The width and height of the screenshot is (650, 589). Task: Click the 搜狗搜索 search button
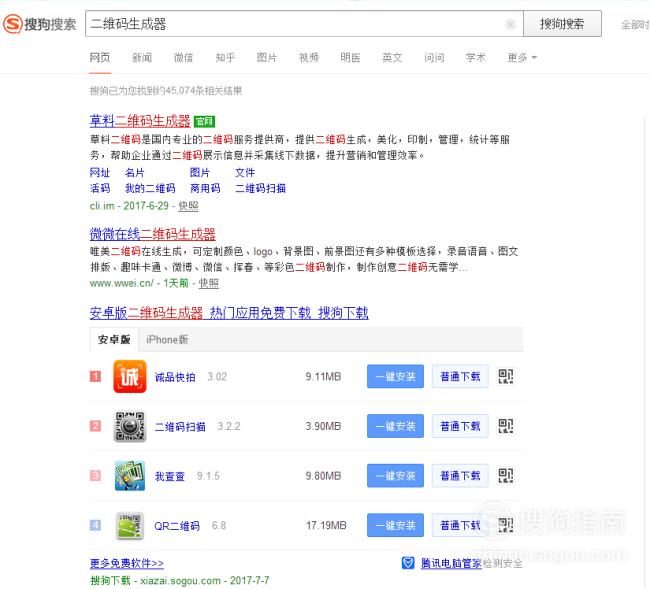pyautogui.click(x=562, y=24)
